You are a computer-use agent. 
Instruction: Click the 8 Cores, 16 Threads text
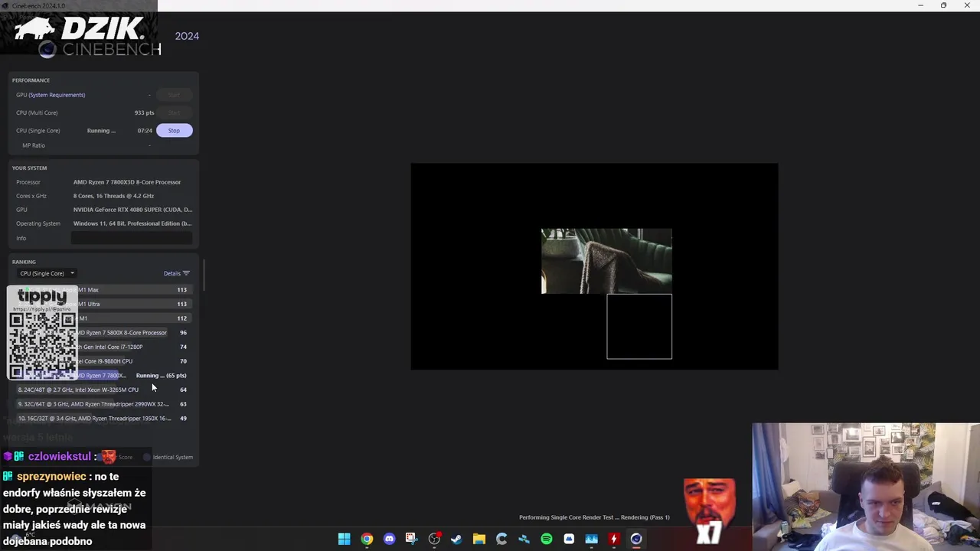[x=113, y=196]
